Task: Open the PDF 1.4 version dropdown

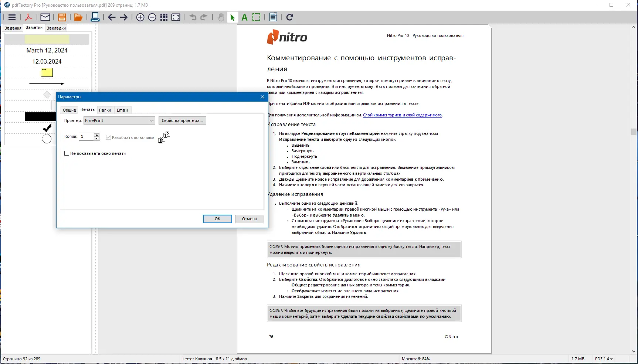Action: pos(604,359)
